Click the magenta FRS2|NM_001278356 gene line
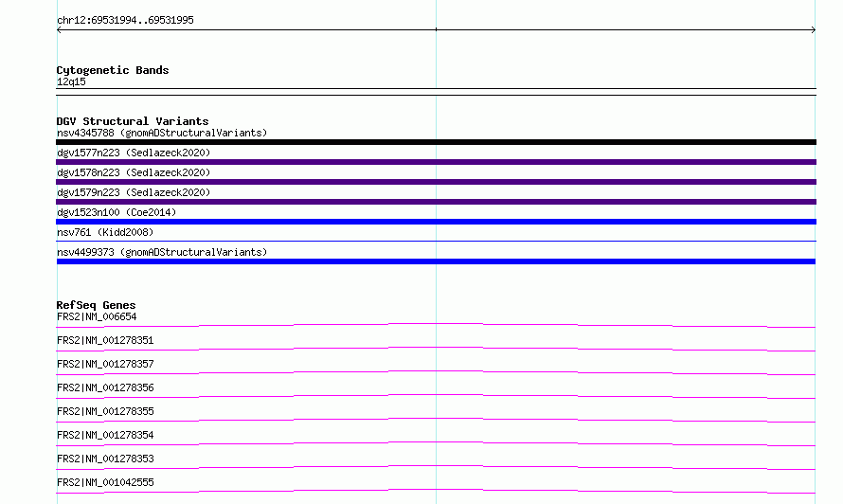Image resolution: width=843 pixels, height=504 pixels. pos(436,396)
